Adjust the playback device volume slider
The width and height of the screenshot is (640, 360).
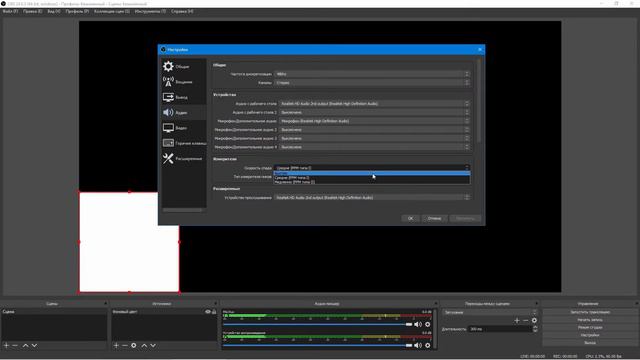coord(318,345)
